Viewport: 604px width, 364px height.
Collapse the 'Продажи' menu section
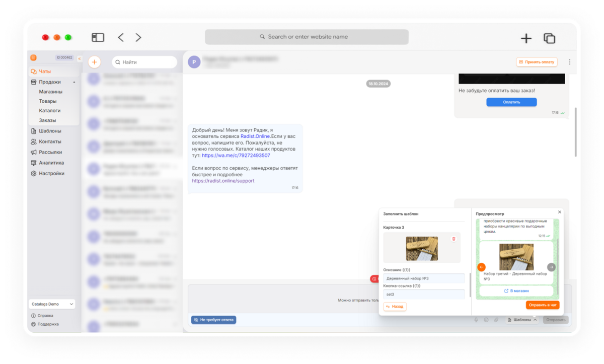[74, 82]
